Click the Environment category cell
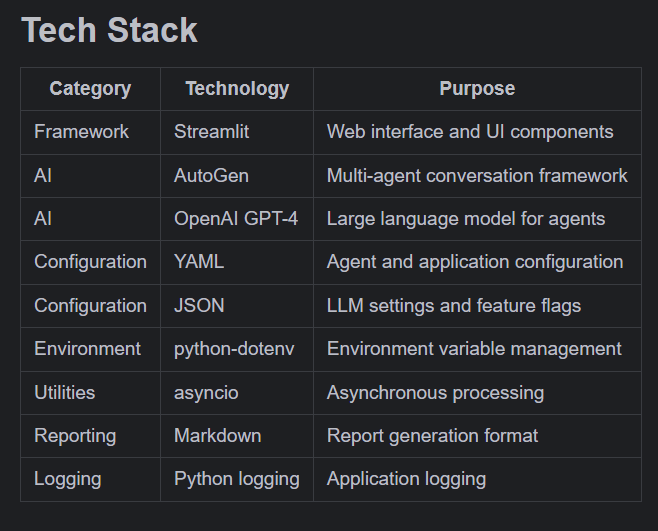This screenshot has width=658, height=531. pos(90,349)
